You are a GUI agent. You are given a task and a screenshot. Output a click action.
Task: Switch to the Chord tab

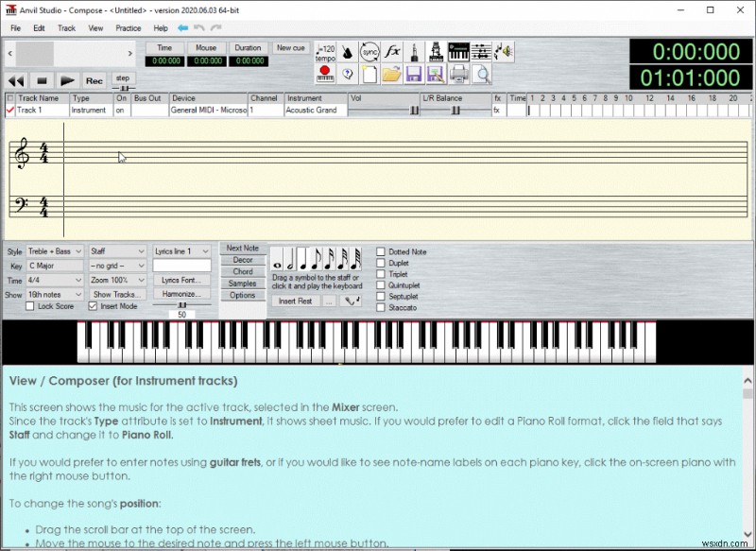click(243, 271)
